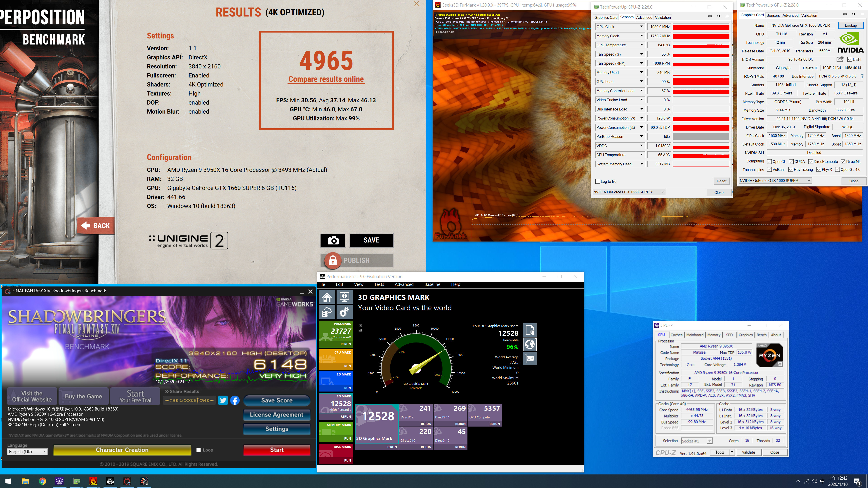Click the Power Consumption (W) graph bar
Screen dimensions: 868x488
[701, 118]
